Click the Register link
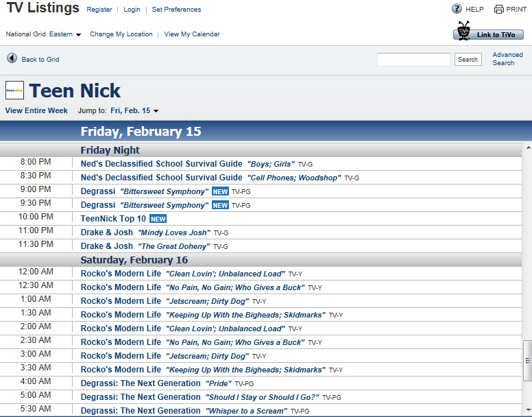 [99, 10]
